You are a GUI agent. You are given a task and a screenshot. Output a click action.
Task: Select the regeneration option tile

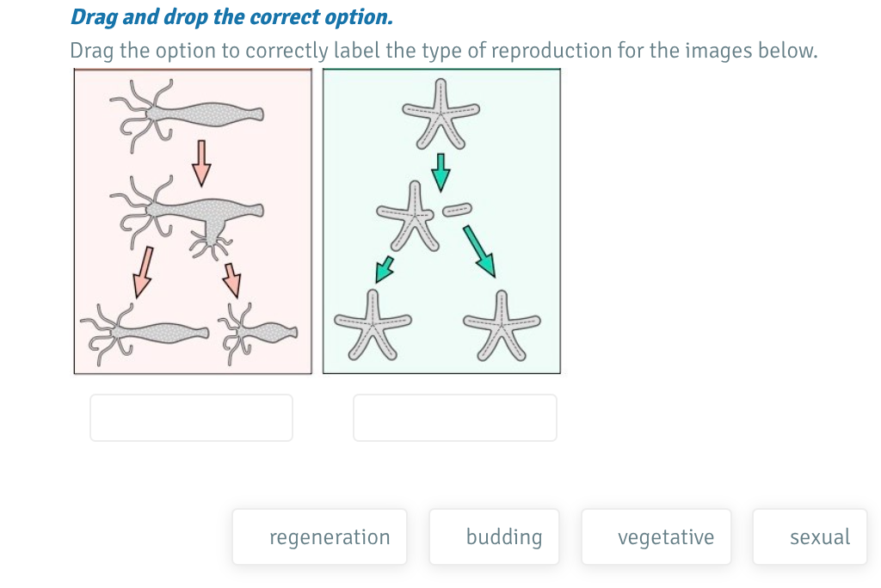point(319,536)
